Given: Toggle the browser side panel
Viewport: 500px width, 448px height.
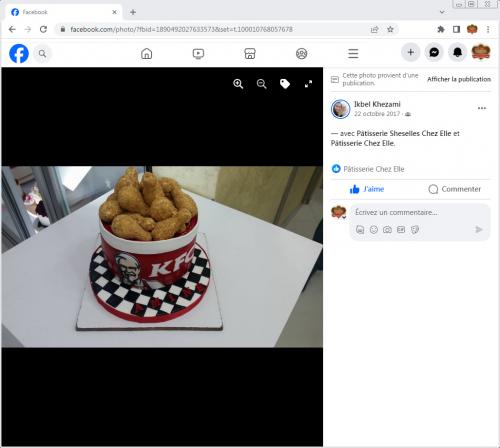Looking at the screenshot, I should 456,30.
